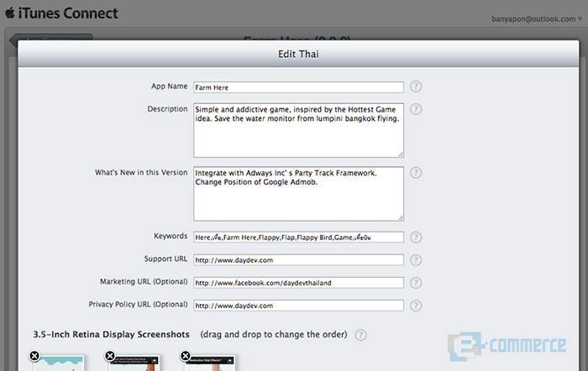Screen dimensions: 588x371
Task: Open help icon beside Description field
Action: coord(416,109)
